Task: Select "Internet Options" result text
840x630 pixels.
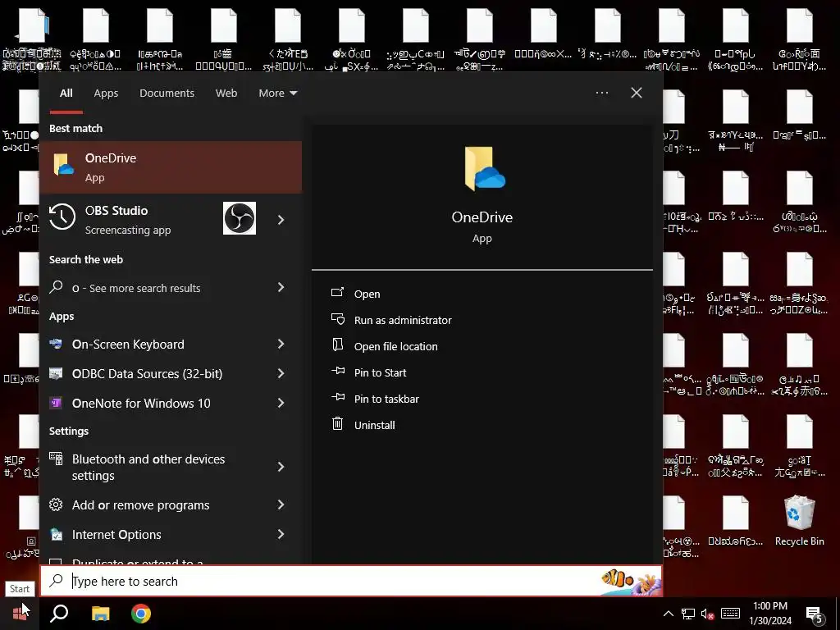Action: point(116,535)
